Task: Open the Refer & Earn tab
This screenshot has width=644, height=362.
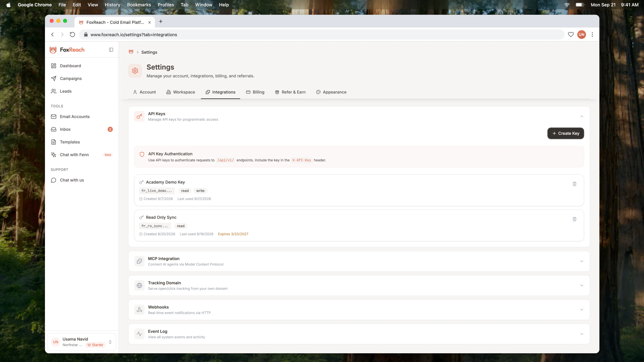Action: [x=290, y=92]
